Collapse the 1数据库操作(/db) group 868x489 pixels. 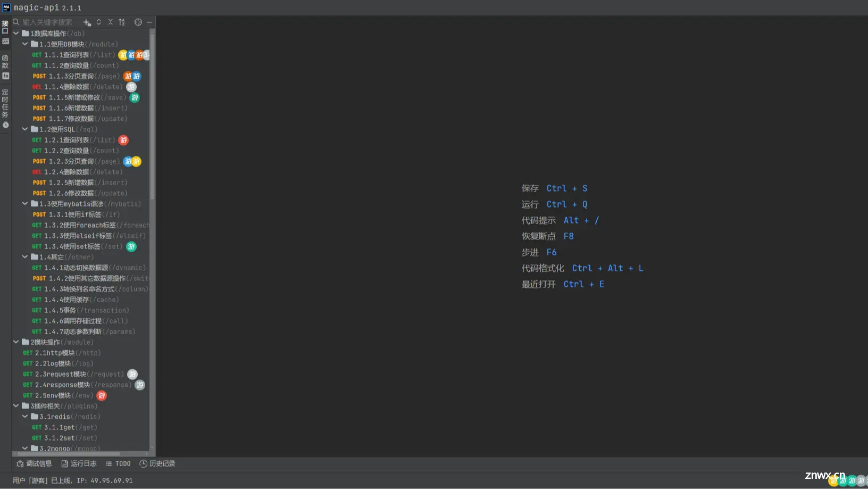coord(16,34)
